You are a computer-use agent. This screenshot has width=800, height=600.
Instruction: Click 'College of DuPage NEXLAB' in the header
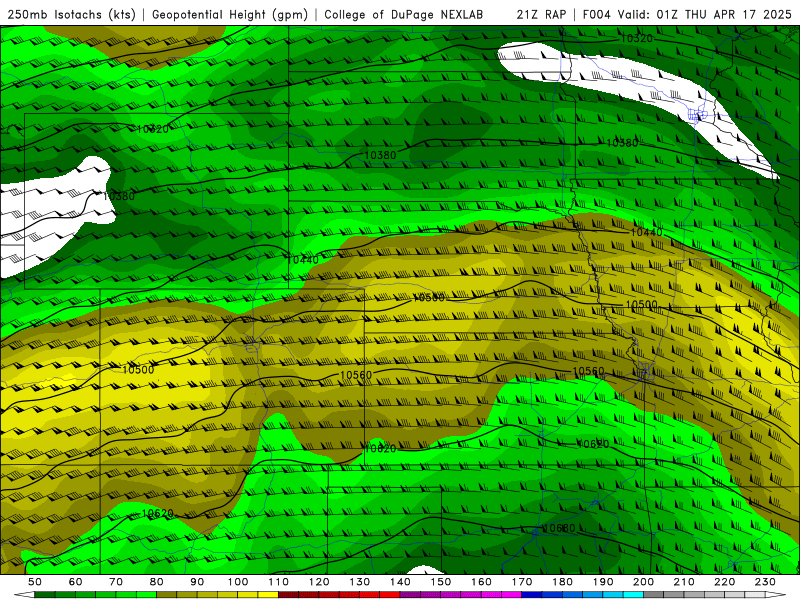point(404,15)
